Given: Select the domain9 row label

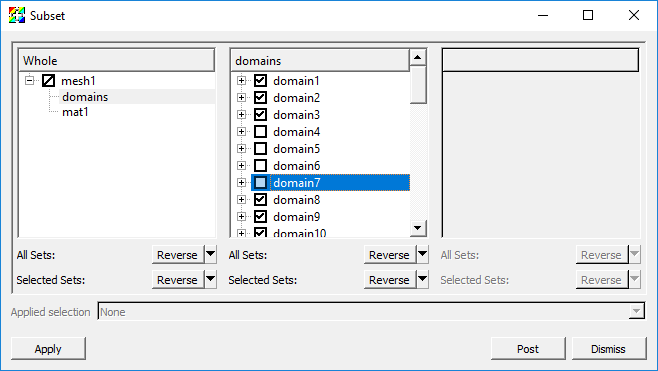Looking at the screenshot, I should pyautogui.click(x=296, y=217).
